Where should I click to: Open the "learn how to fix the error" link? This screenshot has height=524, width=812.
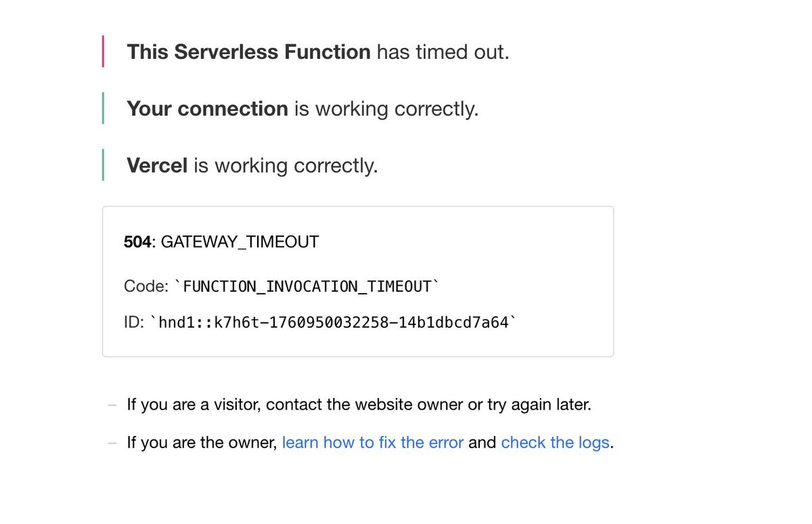pyautogui.click(x=373, y=443)
